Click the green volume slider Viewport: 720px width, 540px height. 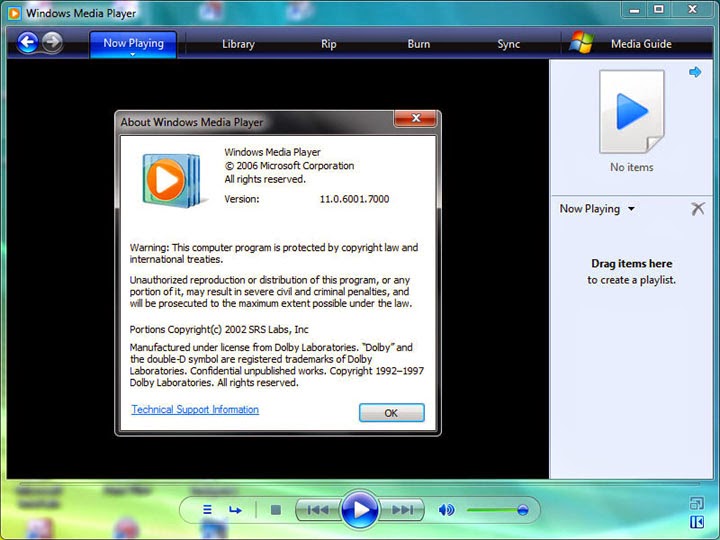coord(497,510)
